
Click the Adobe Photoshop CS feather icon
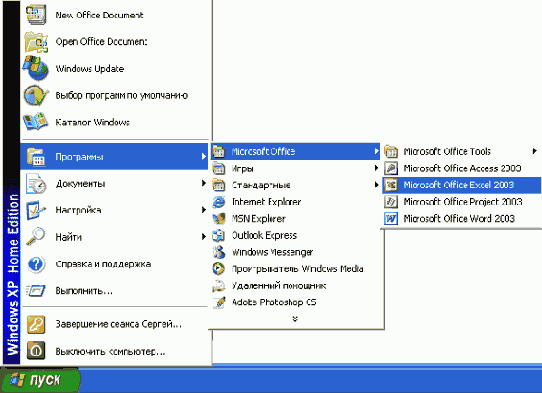coord(219,302)
